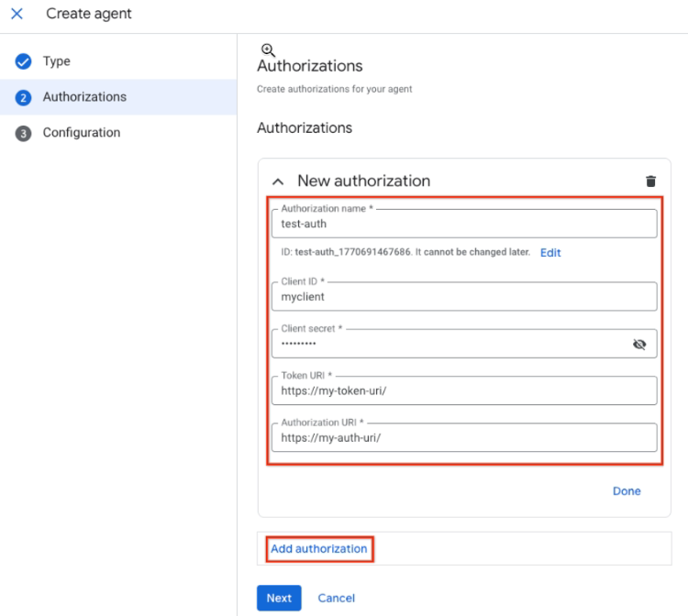
Task: Click the number 3 step badge
Action: (x=23, y=133)
